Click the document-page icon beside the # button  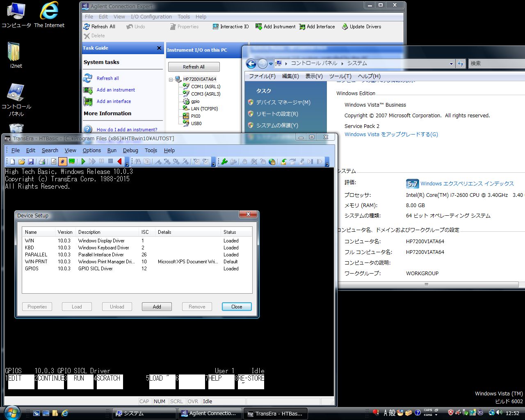point(53,162)
